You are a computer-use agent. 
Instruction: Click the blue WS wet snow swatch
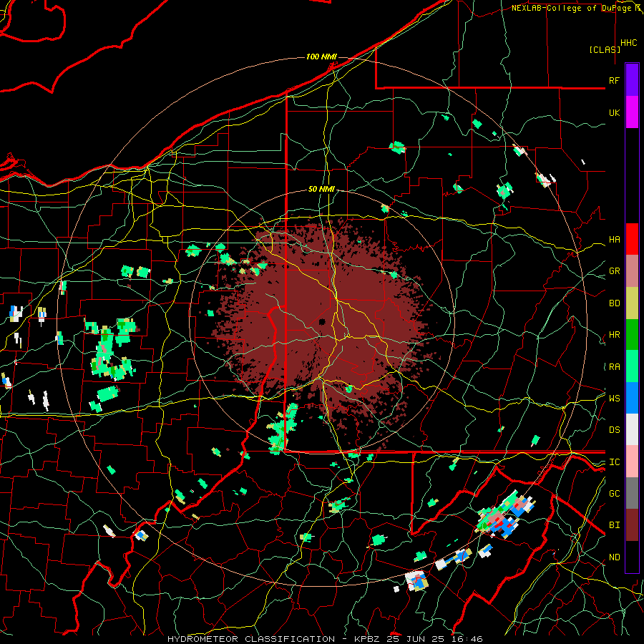(x=632, y=398)
